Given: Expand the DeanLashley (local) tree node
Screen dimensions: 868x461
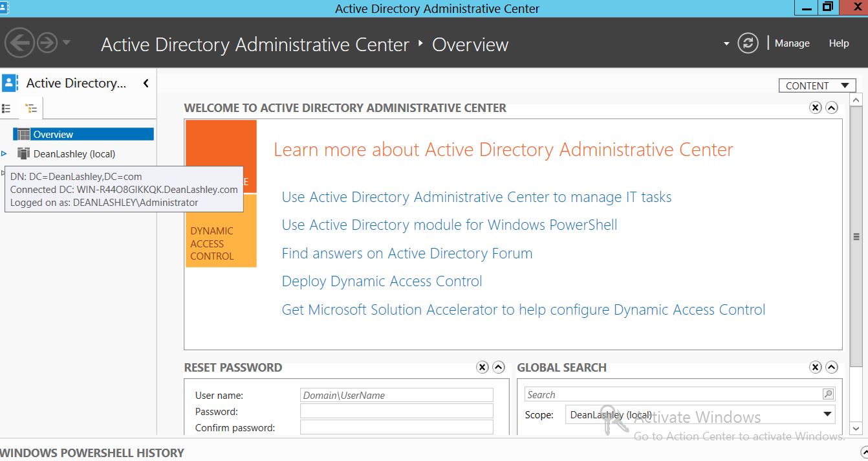Looking at the screenshot, I should pyautogui.click(x=5, y=154).
